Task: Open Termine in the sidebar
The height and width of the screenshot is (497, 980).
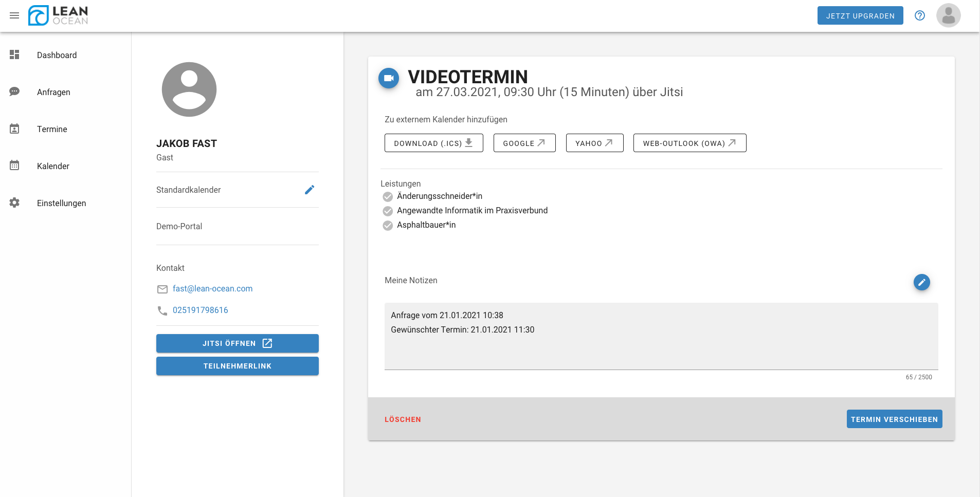Action: [x=52, y=129]
